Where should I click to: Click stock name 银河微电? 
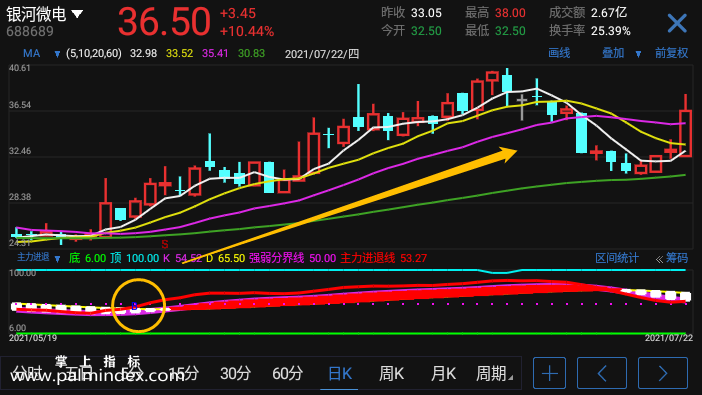pyautogui.click(x=37, y=14)
